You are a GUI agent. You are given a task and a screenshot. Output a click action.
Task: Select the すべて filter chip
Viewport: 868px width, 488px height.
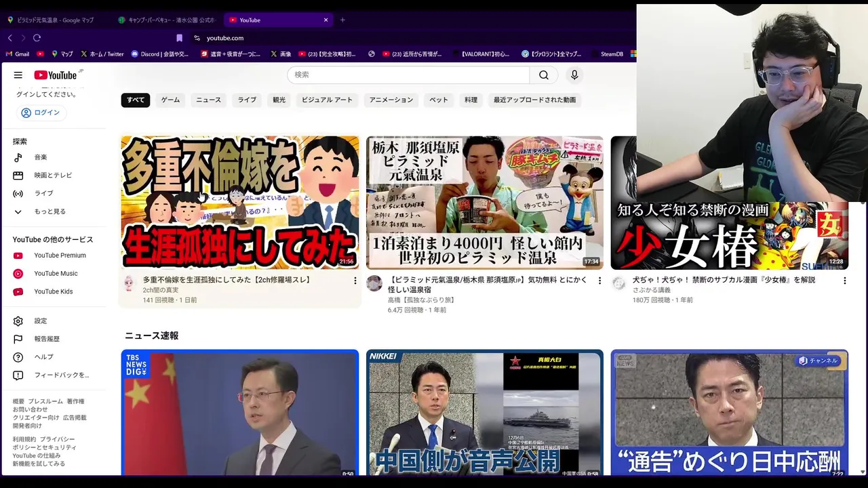tap(136, 100)
